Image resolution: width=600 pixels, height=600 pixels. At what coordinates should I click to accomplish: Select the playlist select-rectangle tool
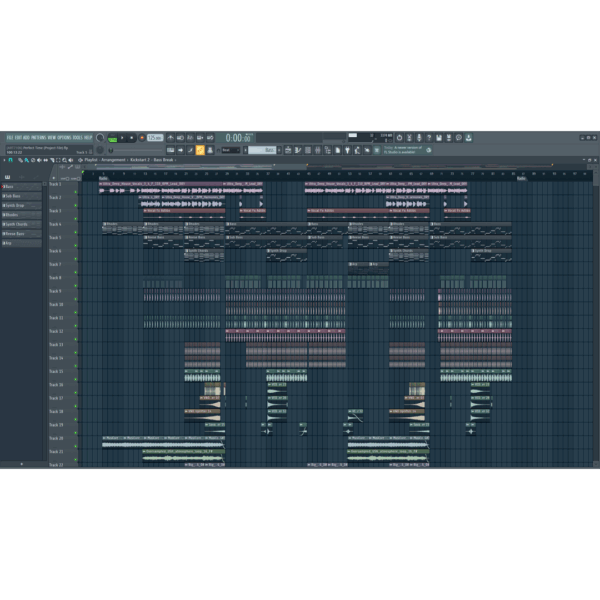coord(58,160)
